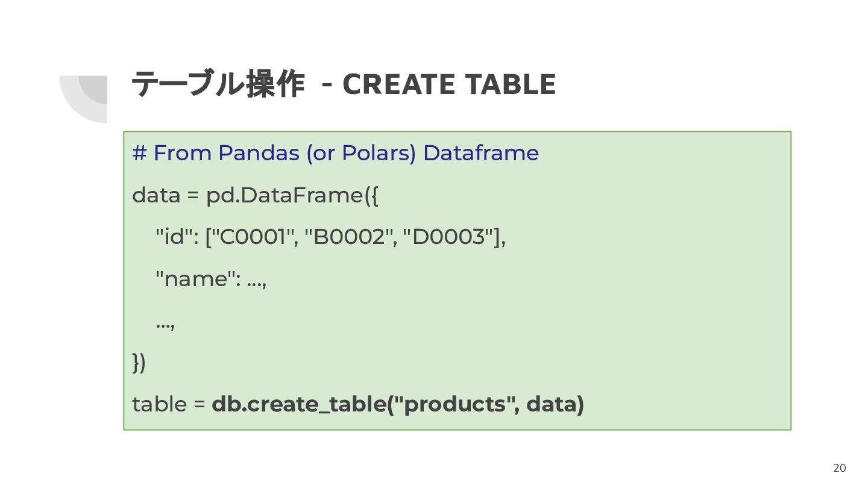This screenshot has height=488, width=868.
Task: Click the "name": ..., line
Action: (211, 279)
